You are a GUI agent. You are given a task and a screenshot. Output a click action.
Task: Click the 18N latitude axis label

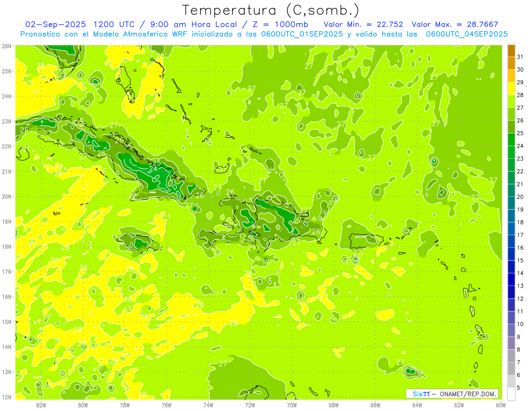pos(6,247)
